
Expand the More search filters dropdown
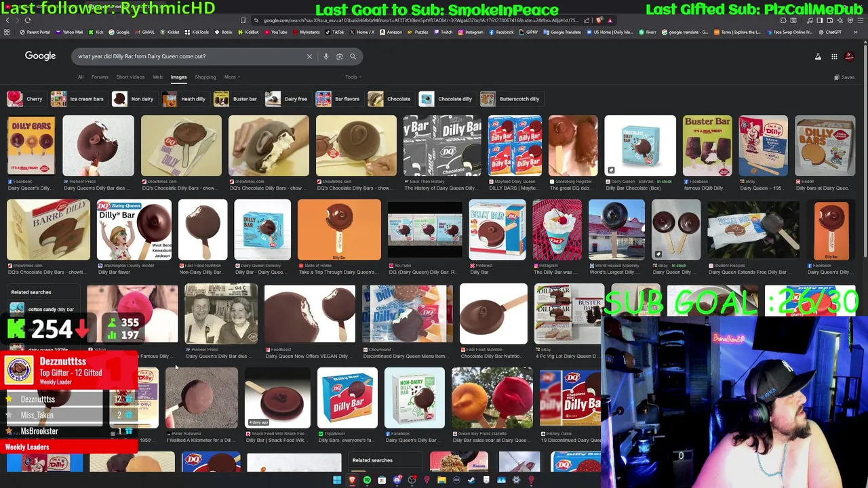[232, 77]
